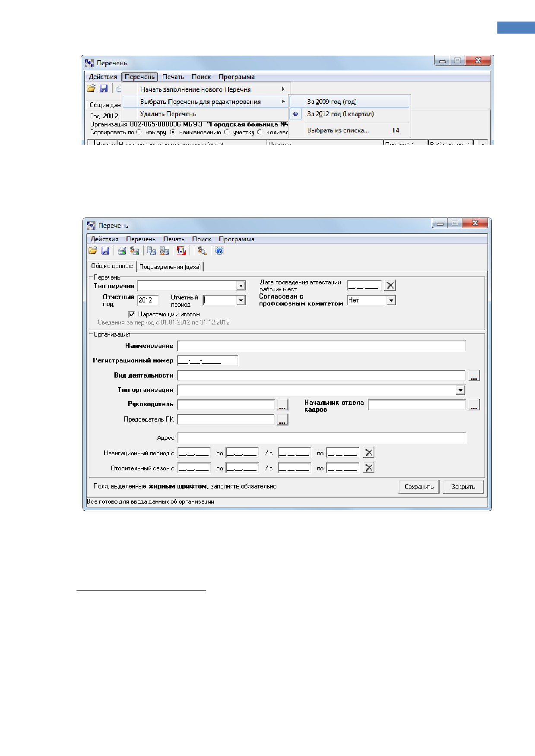The width and height of the screenshot is (535, 756).
Task: Select the sort by наименованию radio button
Action: (x=173, y=132)
